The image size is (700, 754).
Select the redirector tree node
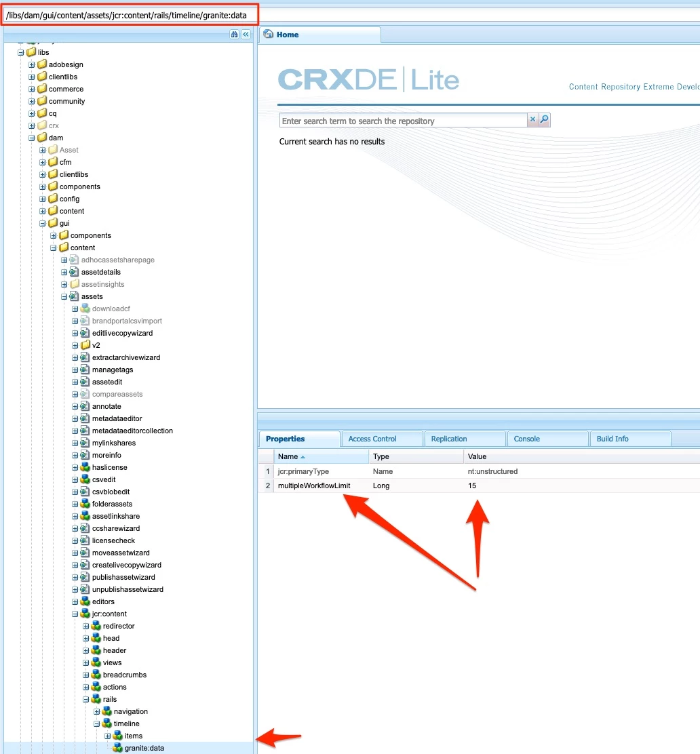119,626
